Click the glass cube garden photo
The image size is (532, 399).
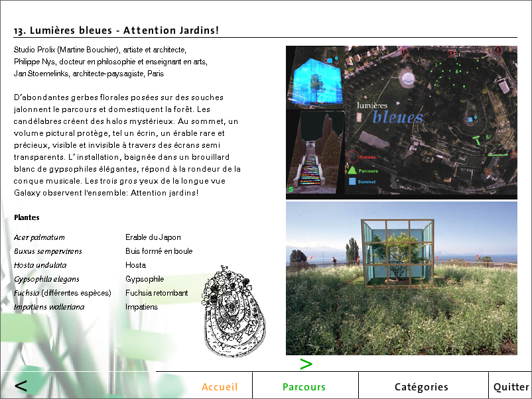click(401, 278)
